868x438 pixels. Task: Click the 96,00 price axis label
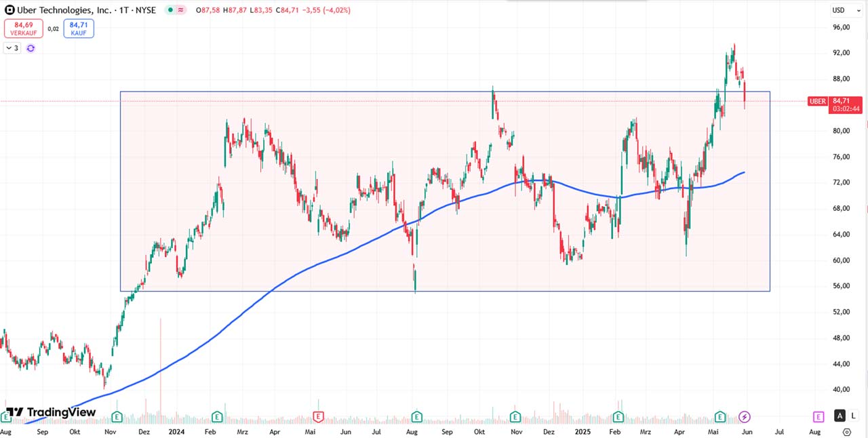pos(841,27)
